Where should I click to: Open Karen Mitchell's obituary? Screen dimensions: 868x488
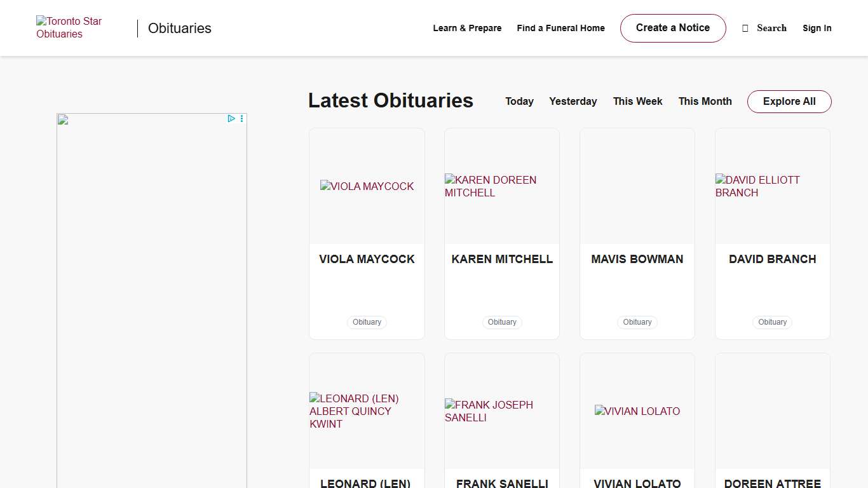(501, 259)
